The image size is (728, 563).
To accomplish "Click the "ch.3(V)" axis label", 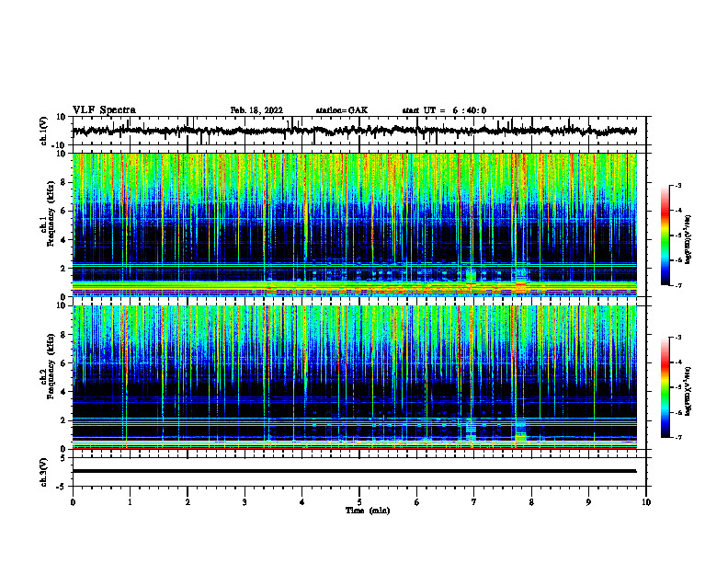I will (x=44, y=472).
